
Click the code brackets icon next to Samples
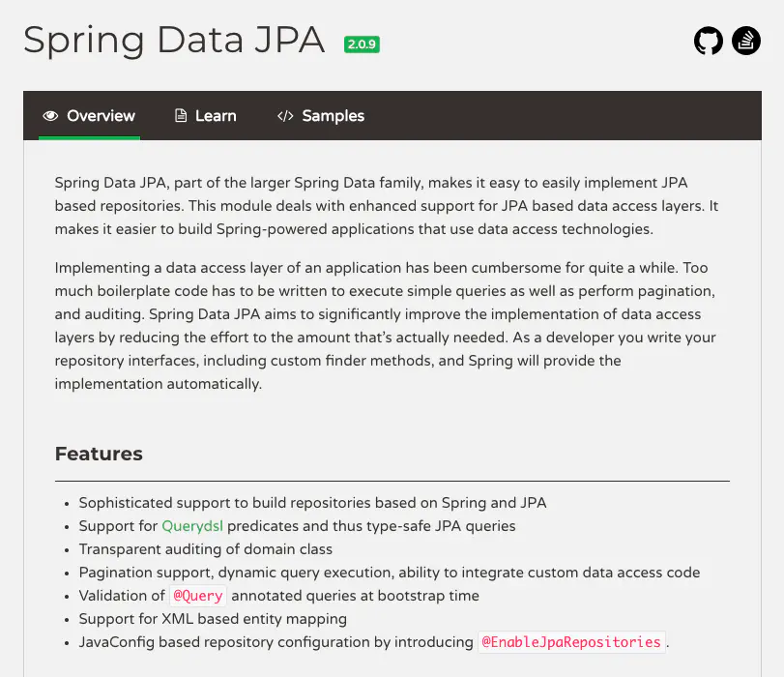click(x=285, y=115)
